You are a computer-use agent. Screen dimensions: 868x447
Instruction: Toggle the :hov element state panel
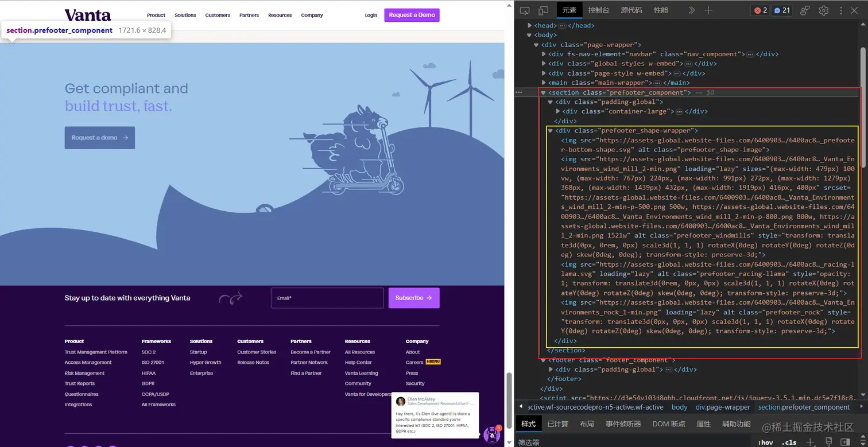pos(765,442)
